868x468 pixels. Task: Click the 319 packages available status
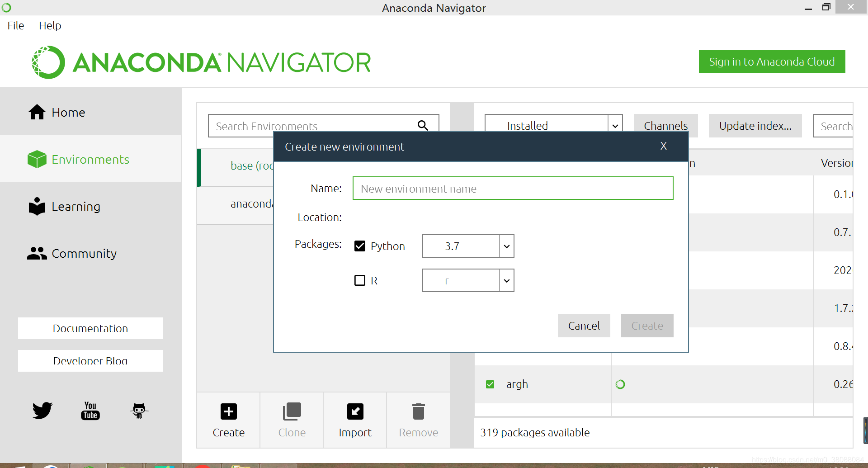[535, 433]
